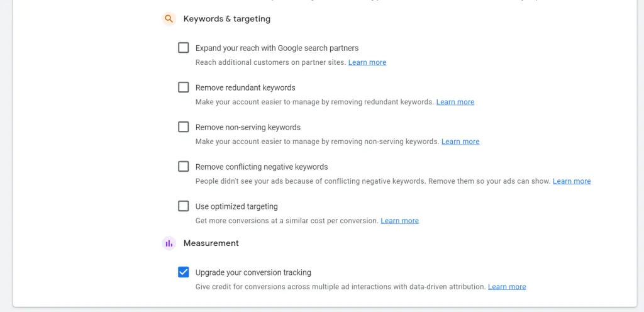Click the Measurement bar chart icon

click(169, 243)
